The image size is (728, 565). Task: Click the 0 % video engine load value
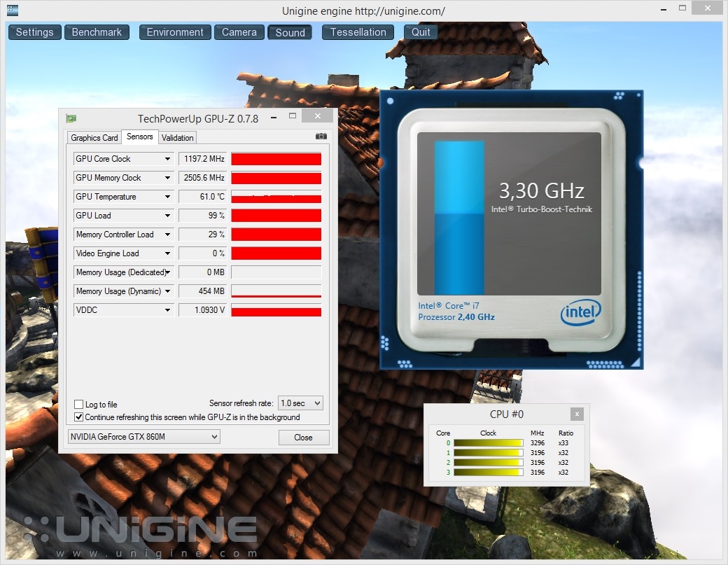pos(202,253)
